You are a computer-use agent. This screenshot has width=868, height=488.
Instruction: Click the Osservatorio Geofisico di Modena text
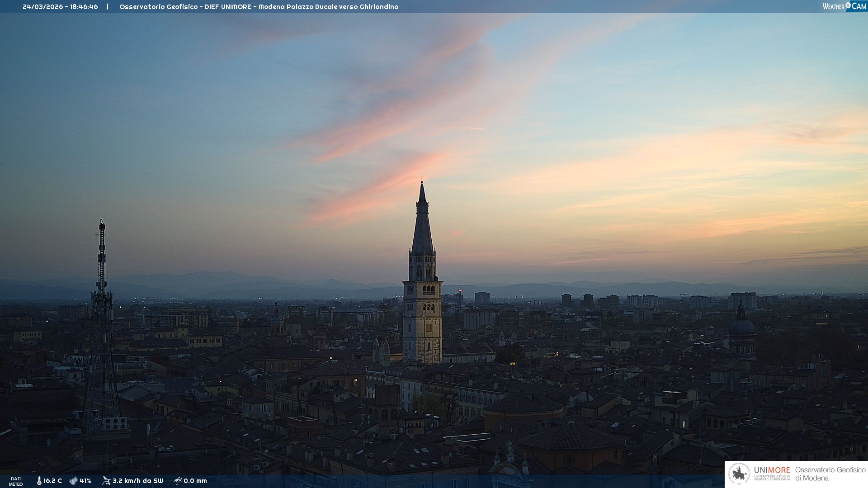click(x=830, y=474)
